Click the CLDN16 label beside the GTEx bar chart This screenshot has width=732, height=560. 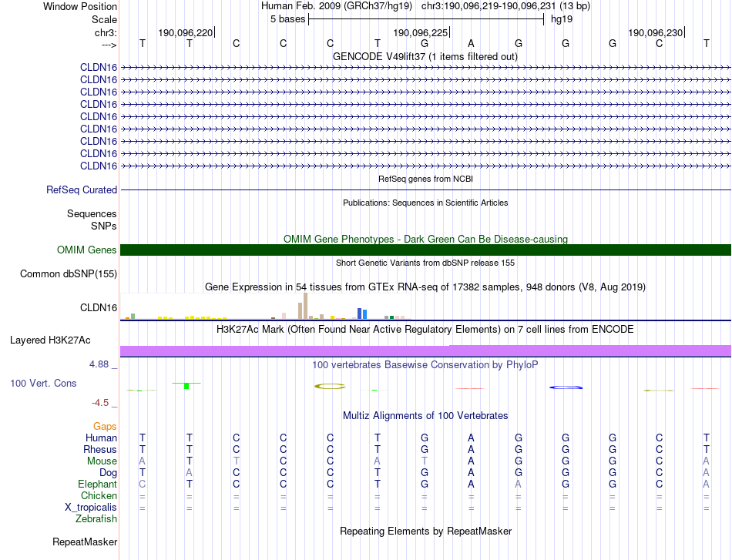[x=99, y=307]
